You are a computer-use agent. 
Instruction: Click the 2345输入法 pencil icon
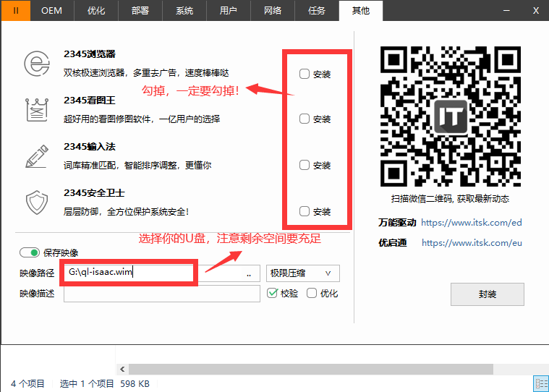(36, 156)
